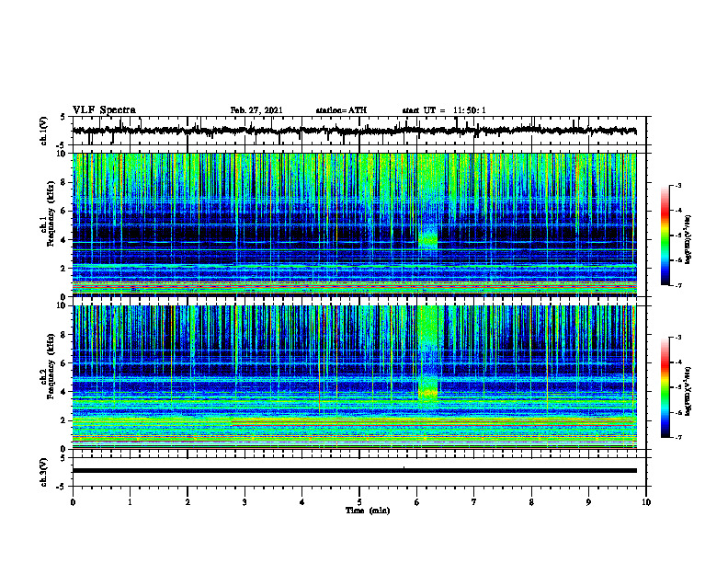Image resolution: width=728 pixels, height=563 pixels.
Task: Select the date 'Feb. 27, 2021'
Action: [x=256, y=110]
